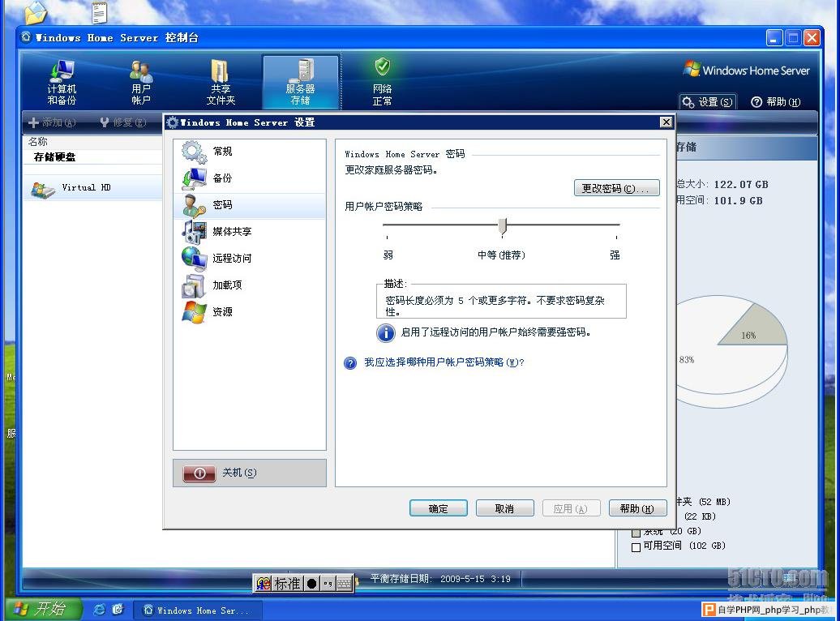Click the IME punctuation toggle icon

[x=328, y=584]
